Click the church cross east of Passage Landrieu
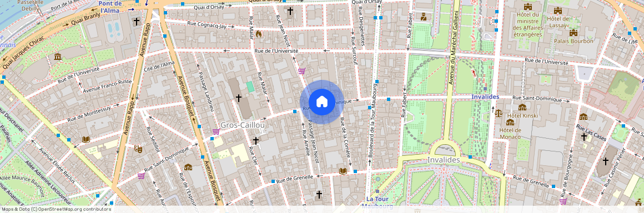The image size is (644, 213). click(x=238, y=98)
